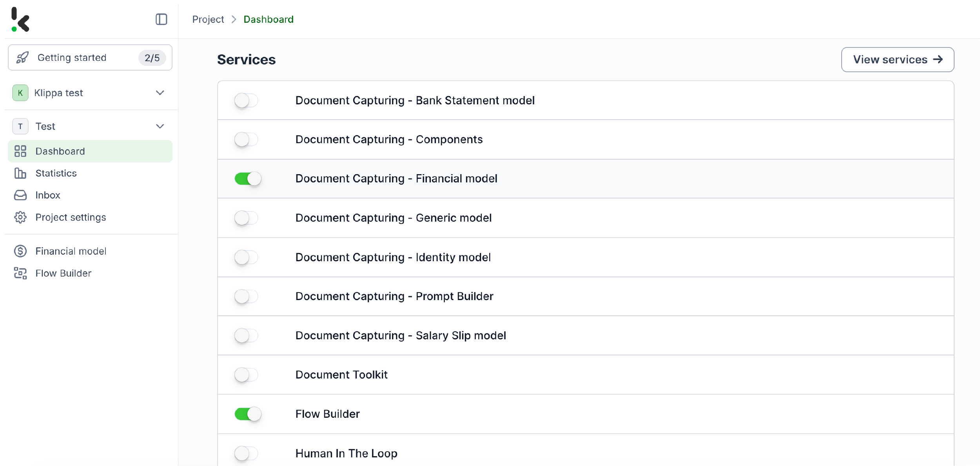
Task: Click the View services button
Action: pyautogui.click(x=898, y=59)
